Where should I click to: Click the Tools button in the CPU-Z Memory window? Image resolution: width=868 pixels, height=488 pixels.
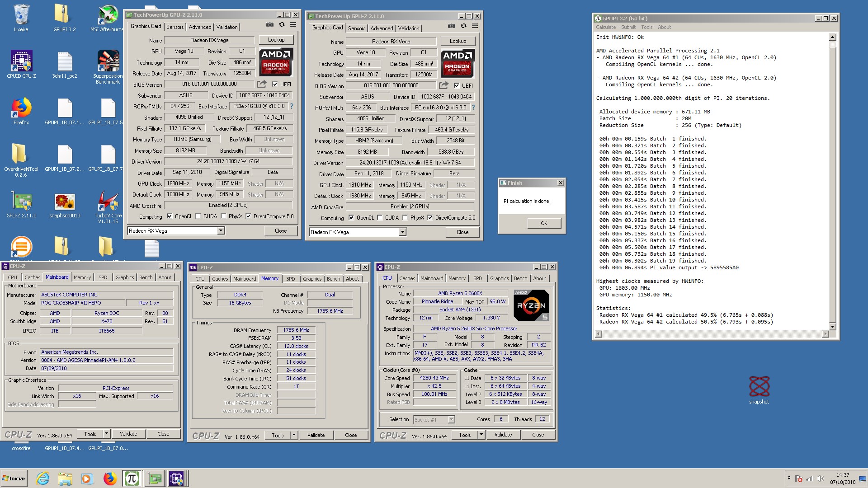point(278,435)
